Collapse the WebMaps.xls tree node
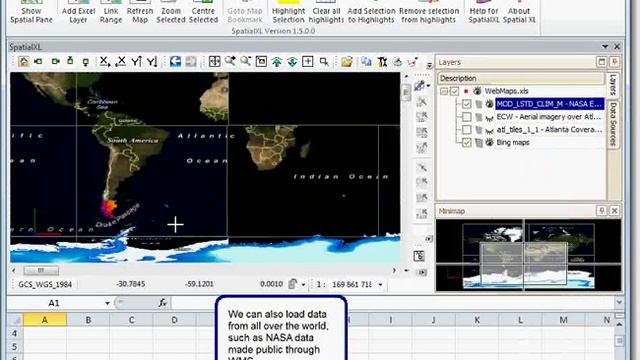The width and height of the screenshot is (640, 360). (444, 91)
